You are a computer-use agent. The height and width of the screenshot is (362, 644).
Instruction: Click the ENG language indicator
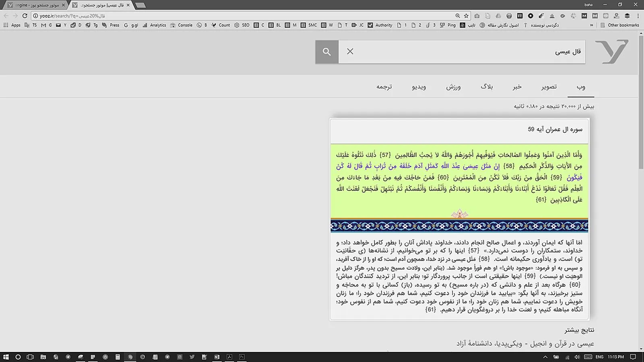pos(599,357)
